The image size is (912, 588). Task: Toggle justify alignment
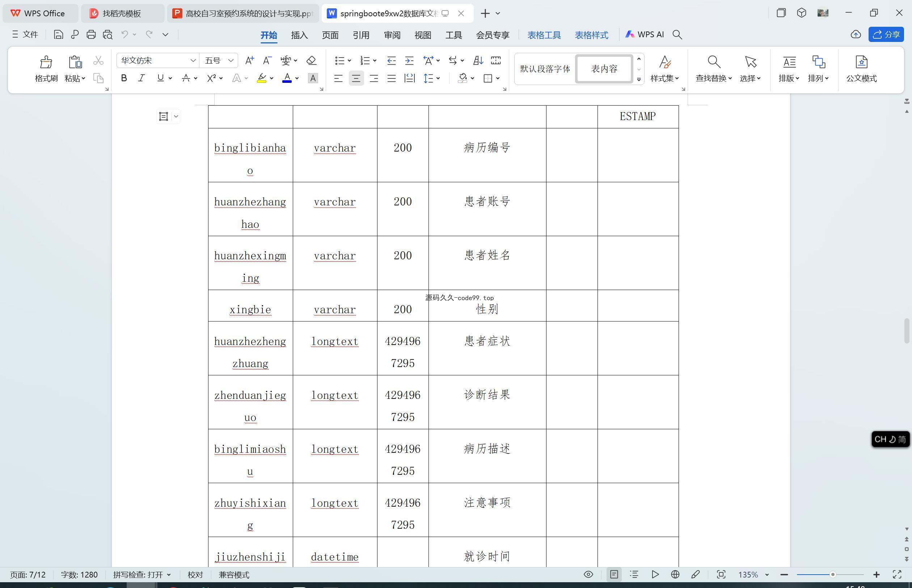pos(392,78)
